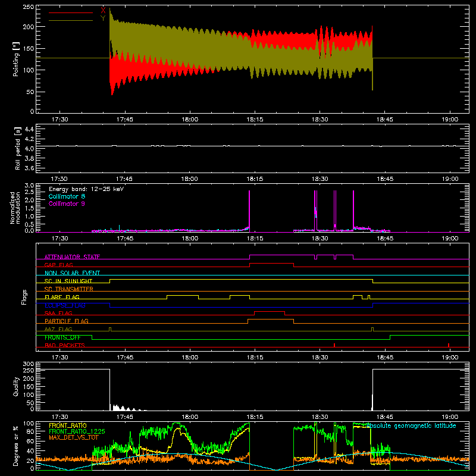
Task: Click the 3.6 tick on the Roll period axis
Action: (x=29, y=168)
